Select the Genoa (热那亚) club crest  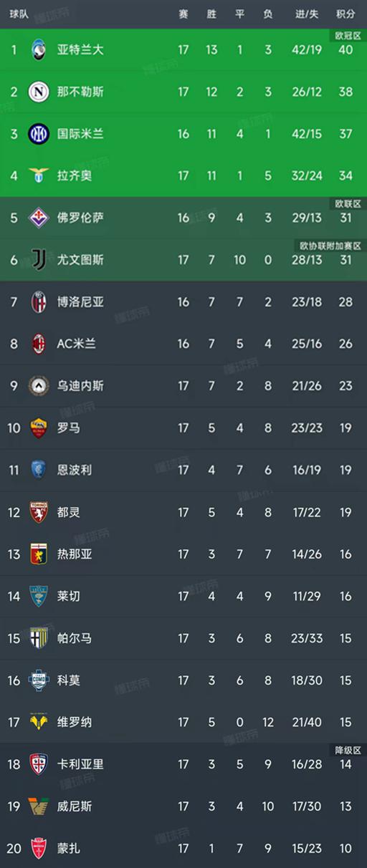coord(38,554)
